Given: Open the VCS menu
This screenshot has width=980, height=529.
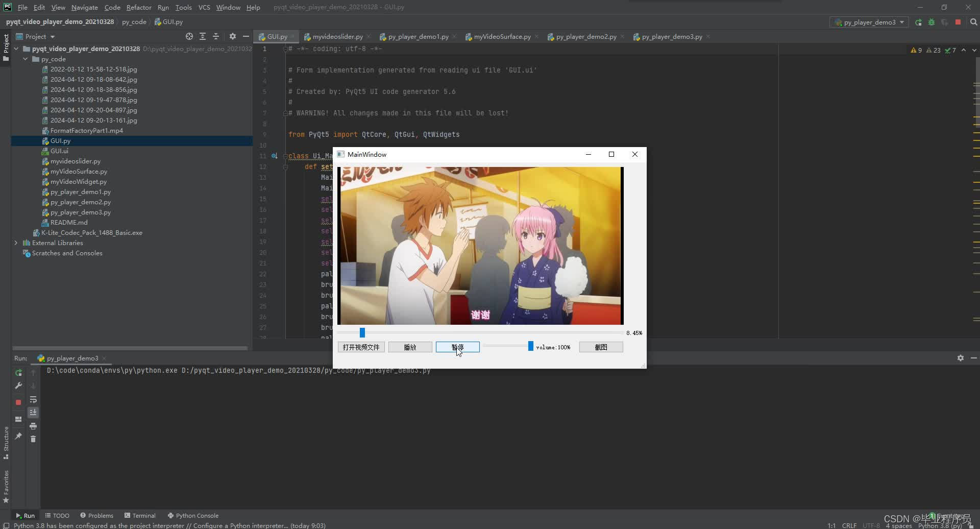Looking at the screenshot, I should pos(204,7).
